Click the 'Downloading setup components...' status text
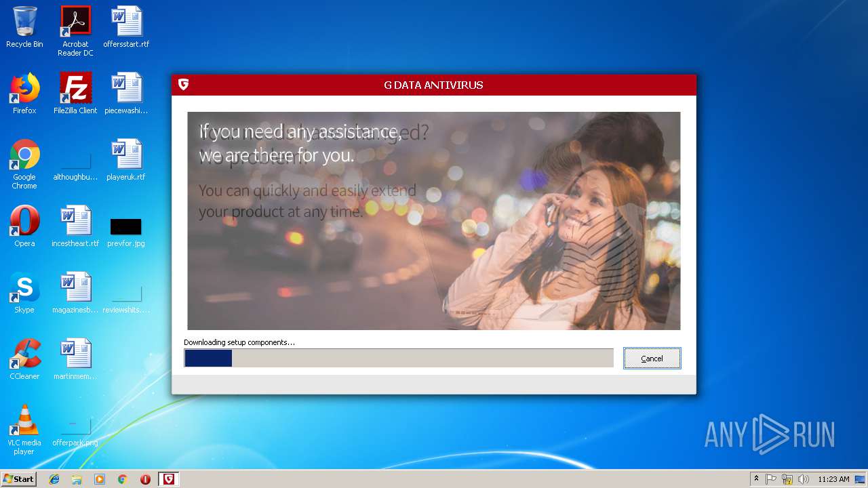The width and height of the screenshot is (868, 488). click(239, 342)
